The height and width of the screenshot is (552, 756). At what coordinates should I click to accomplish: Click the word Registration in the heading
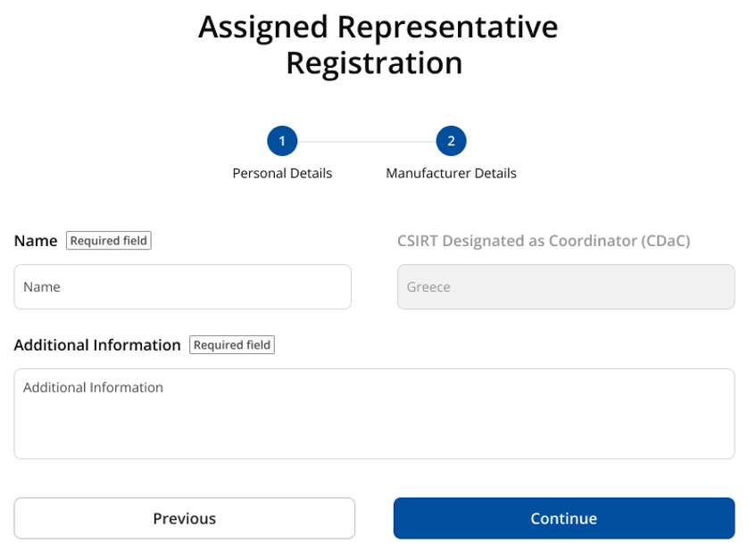pos(374,63)
